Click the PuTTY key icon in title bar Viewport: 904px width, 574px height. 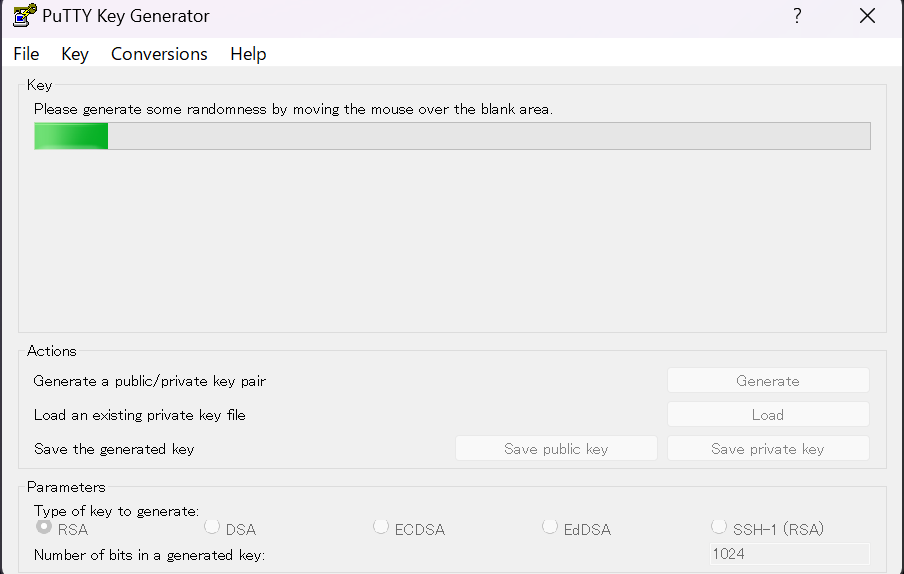point(24,16)
